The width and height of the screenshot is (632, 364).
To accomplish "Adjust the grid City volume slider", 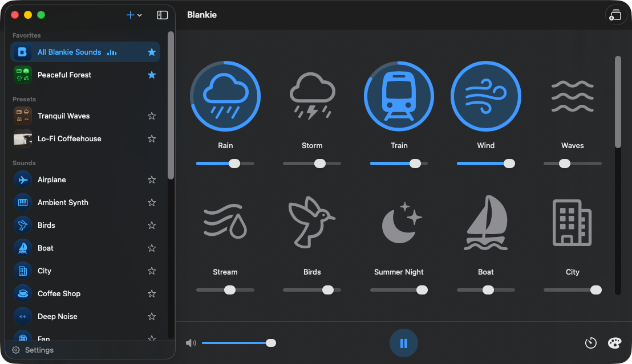I will pyautogui.click(x=572, y=290).
